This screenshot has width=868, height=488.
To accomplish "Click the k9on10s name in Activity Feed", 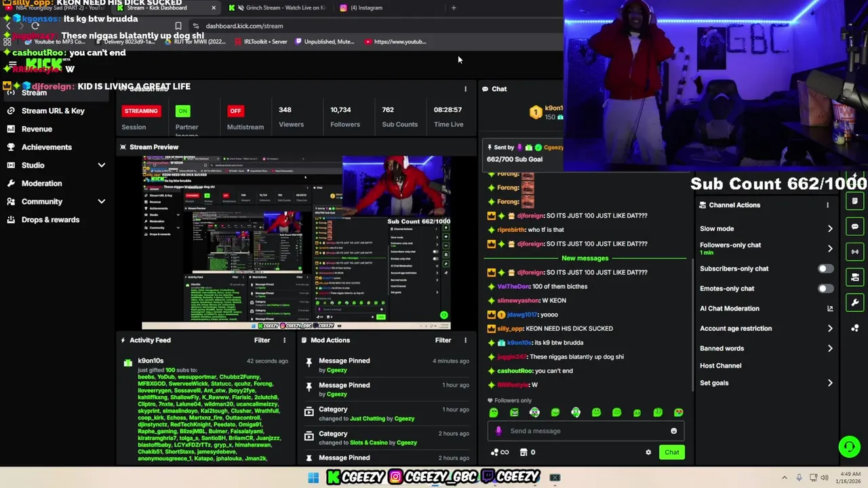I will [x=151, y=361].
